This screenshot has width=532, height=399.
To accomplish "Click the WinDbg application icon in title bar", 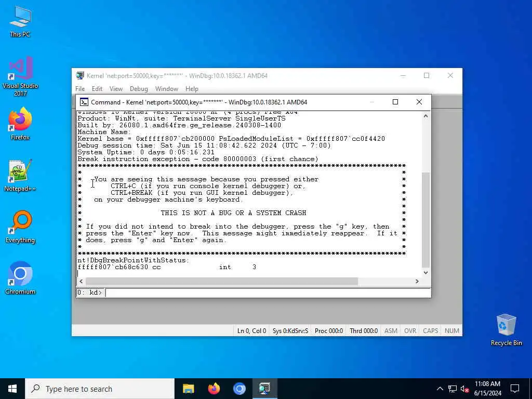I will click(80, 75).
